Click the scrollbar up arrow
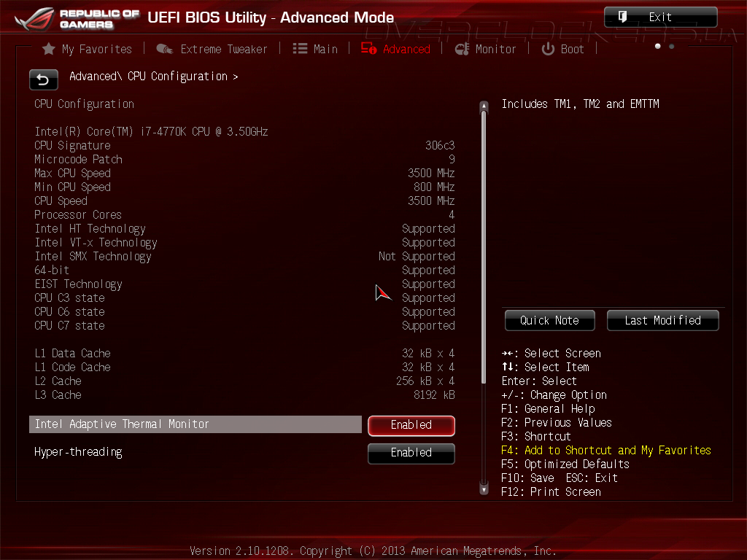Screen dimensions: 747x560 coord(484,106)
